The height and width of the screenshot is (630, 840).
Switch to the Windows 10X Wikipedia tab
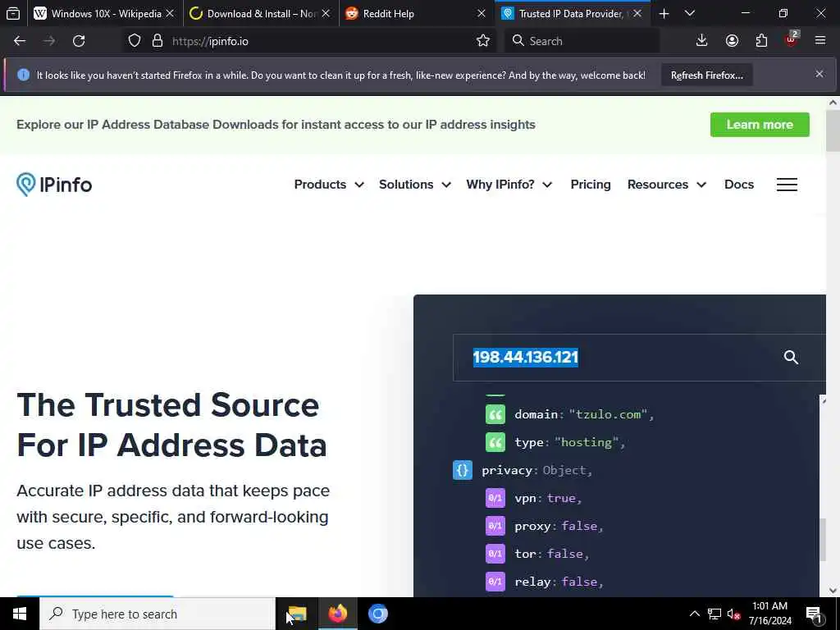(106, 13)
